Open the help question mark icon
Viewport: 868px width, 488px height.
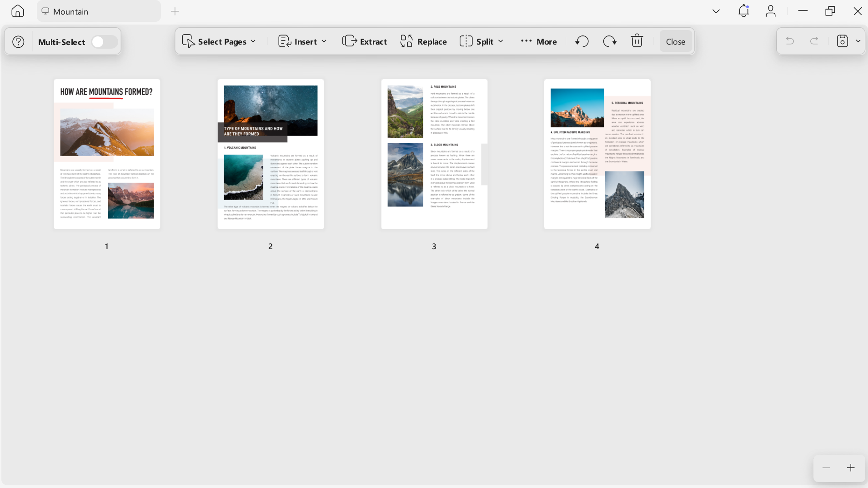pos(18,42)
